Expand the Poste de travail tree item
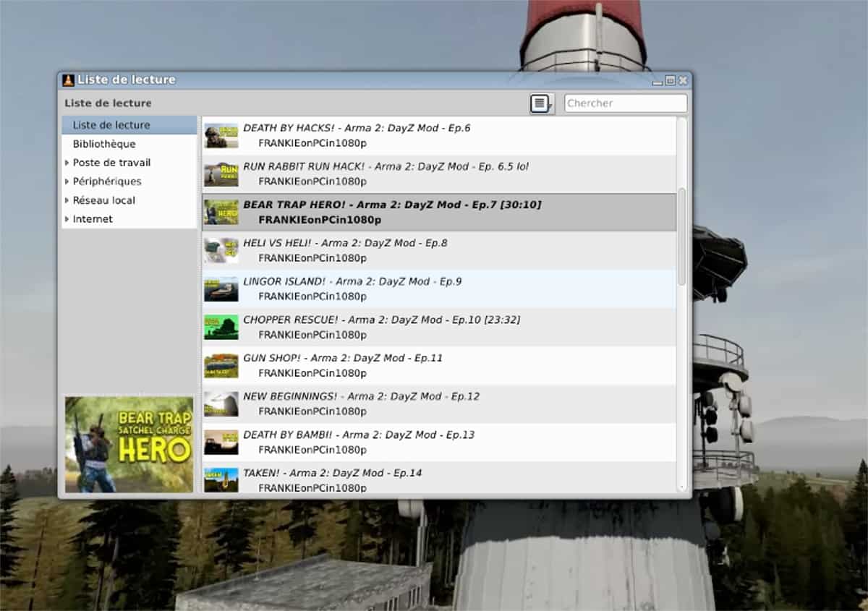The width and height of the screenshot is (868, 611). coord(67,163)
